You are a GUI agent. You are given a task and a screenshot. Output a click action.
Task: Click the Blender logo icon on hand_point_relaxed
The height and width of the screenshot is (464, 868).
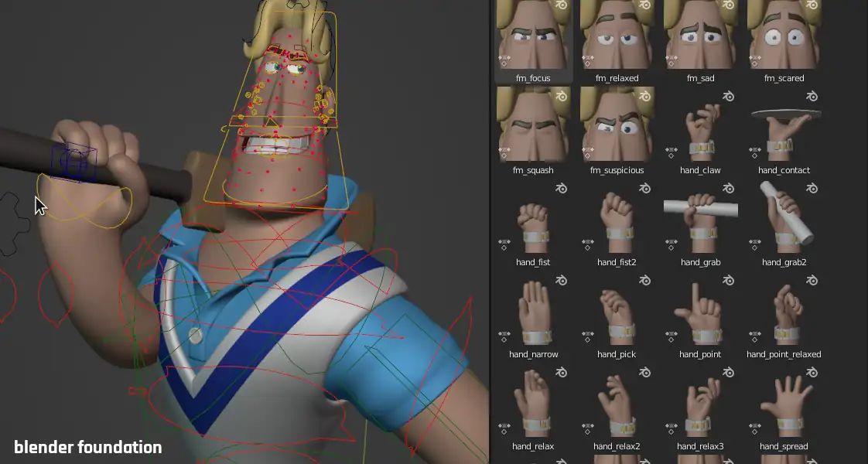(812, 281)
